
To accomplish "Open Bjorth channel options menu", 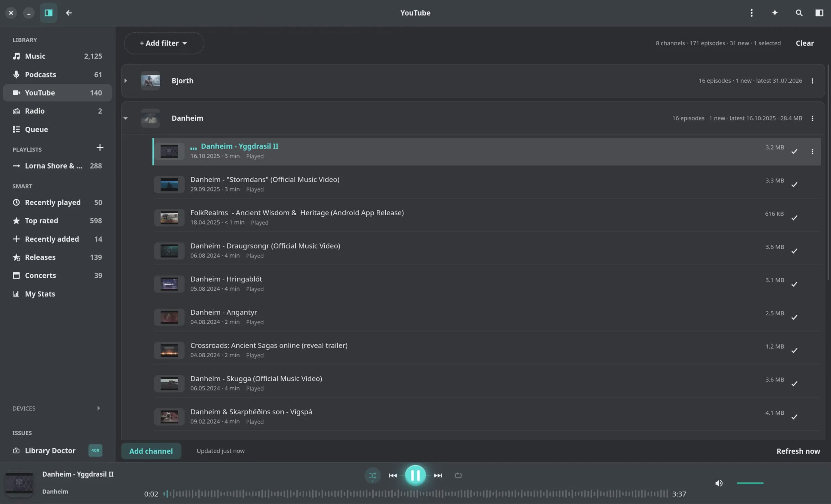I will [812, 81].
